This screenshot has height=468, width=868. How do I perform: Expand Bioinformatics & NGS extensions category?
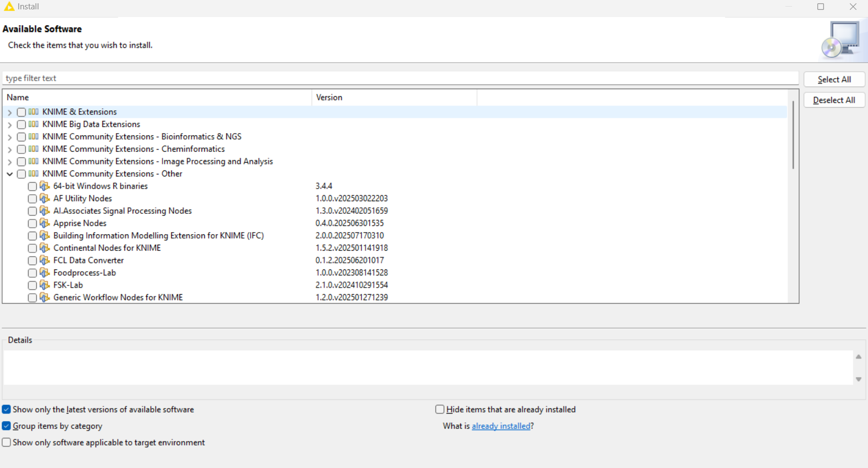pos(10,137)
